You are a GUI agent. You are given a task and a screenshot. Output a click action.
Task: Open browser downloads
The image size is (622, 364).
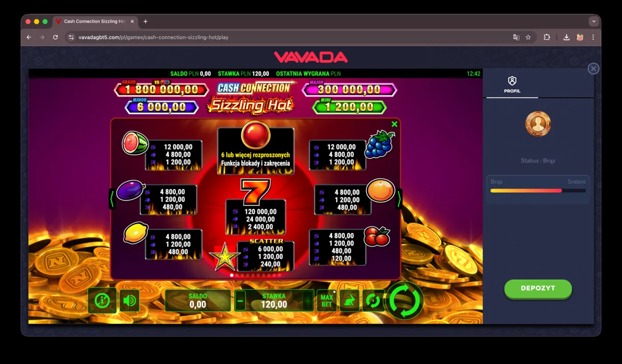point(566,37)
